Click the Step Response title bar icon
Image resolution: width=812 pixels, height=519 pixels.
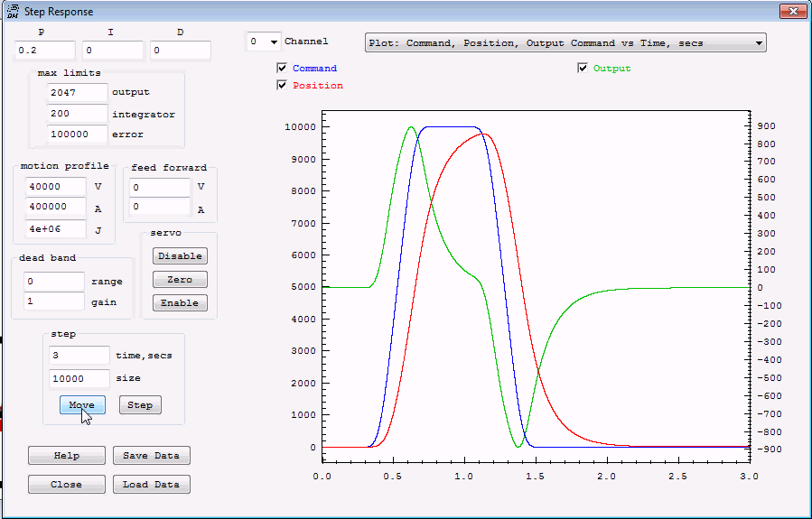[x=13, y=12]
